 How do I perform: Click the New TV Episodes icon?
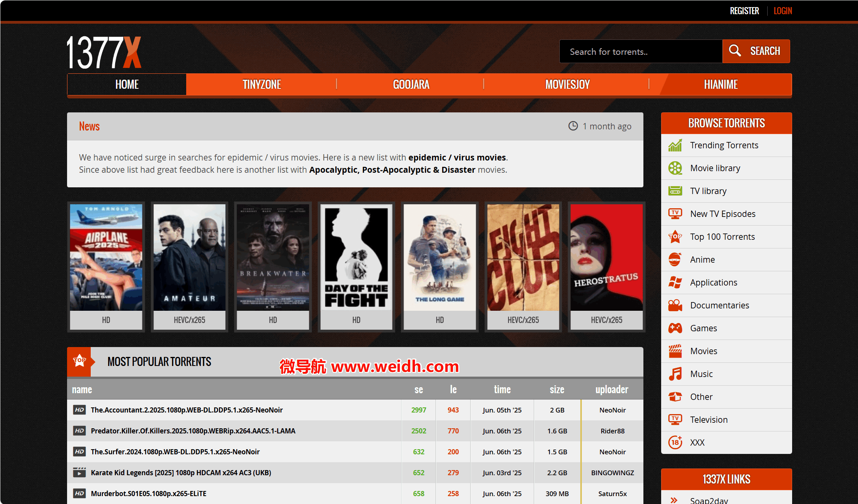(675, 214)
